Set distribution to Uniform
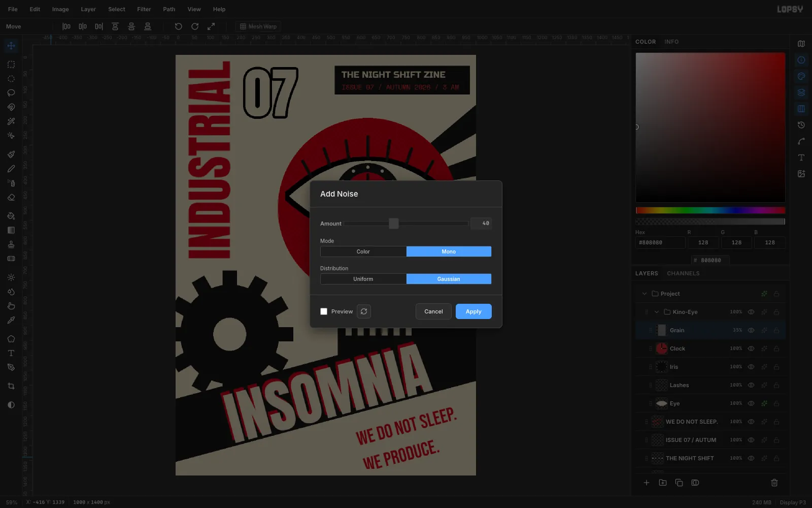 click(363, 279)
